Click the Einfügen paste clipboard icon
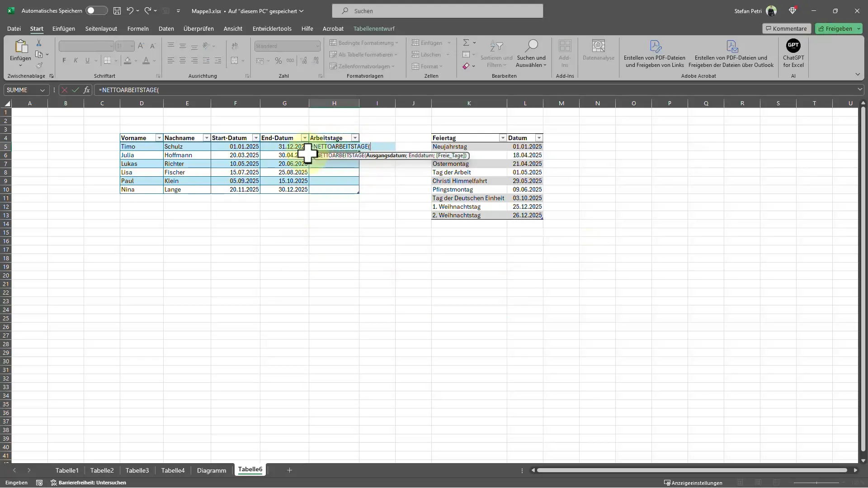Screen dimensions: 868x488 pyautogui.click(x=20, y=47)
